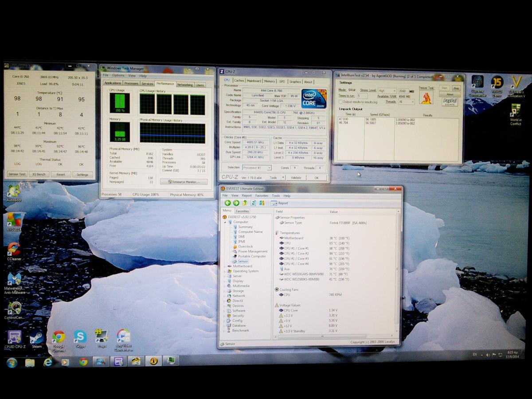The image size is (532, 399).
Task: Click the EVEREST icon in the taskbar
Action: pos(153,361)
